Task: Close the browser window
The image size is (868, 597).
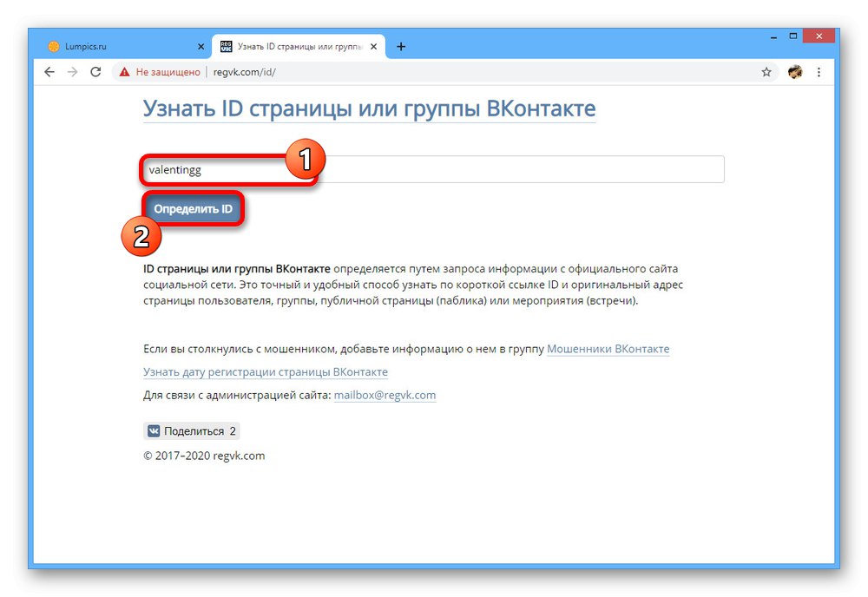Action: tap(819, 36)
